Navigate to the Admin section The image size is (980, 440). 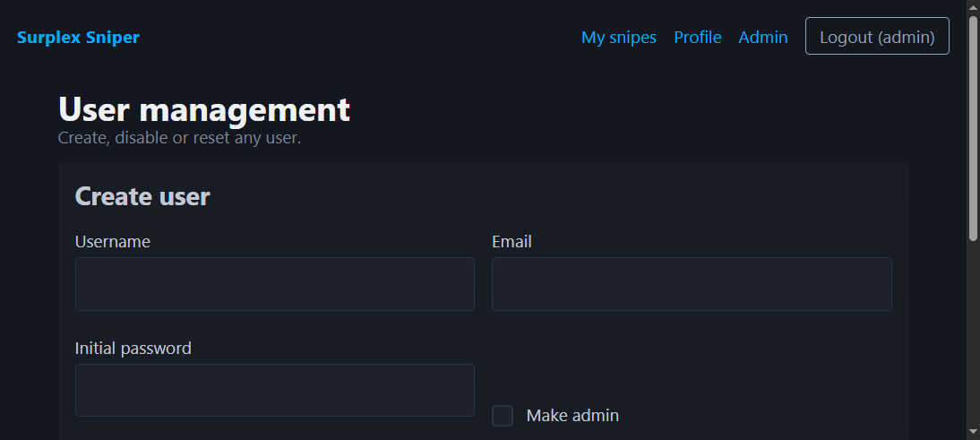coord(762,38)
